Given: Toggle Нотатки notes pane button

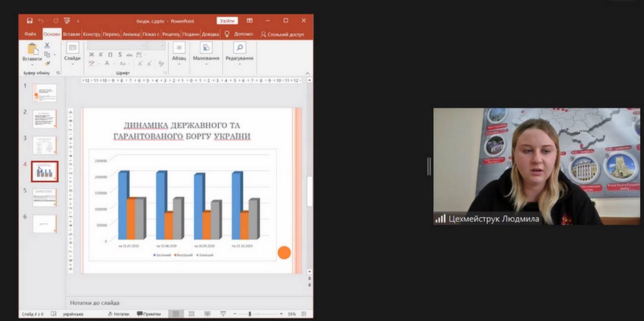Looking at the screenshot, I should [118, 314].
